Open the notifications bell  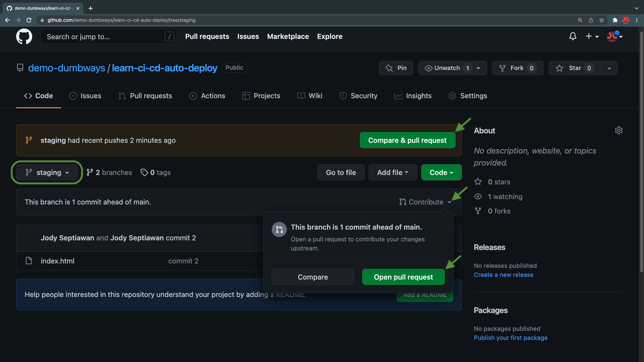pos(573,36)
